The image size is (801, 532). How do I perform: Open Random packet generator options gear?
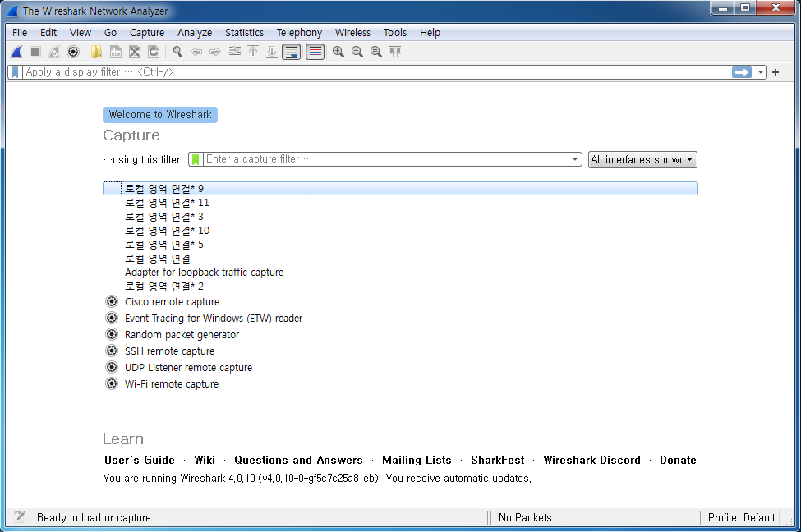[x=112, y=334]
